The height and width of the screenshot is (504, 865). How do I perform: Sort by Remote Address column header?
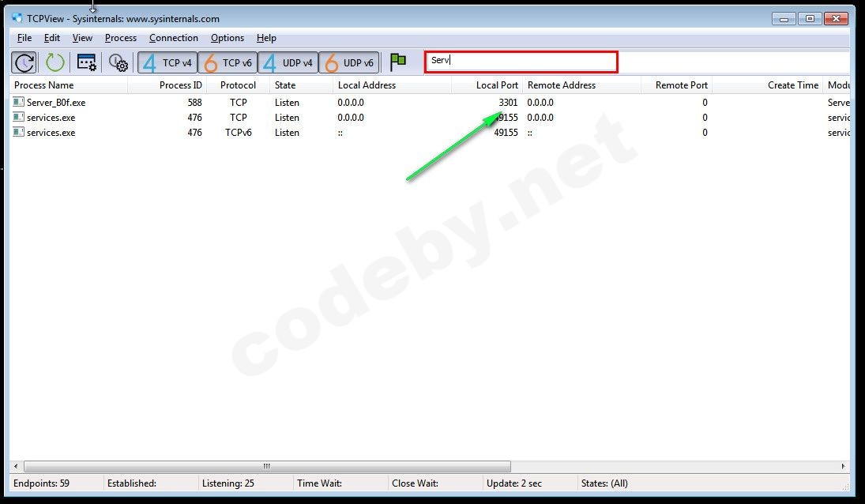click(x=581, y=85)
